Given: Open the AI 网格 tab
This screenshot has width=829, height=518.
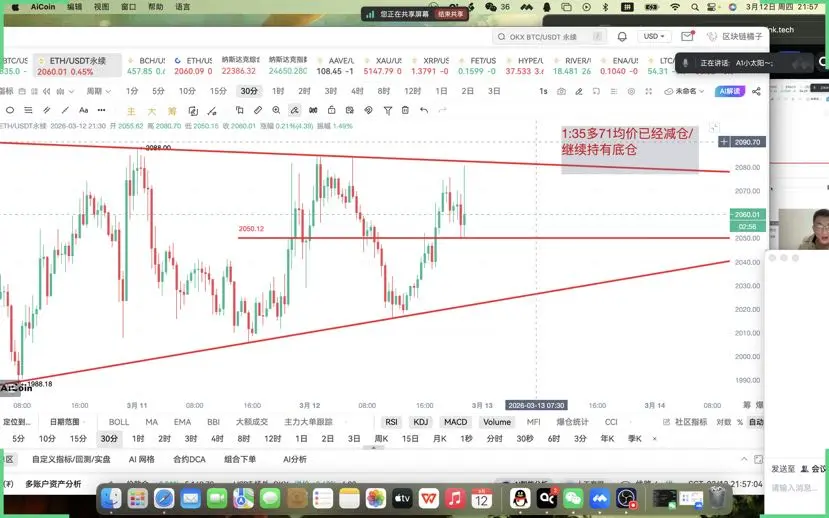Looking at the screenshot, I should coord(142,459).
